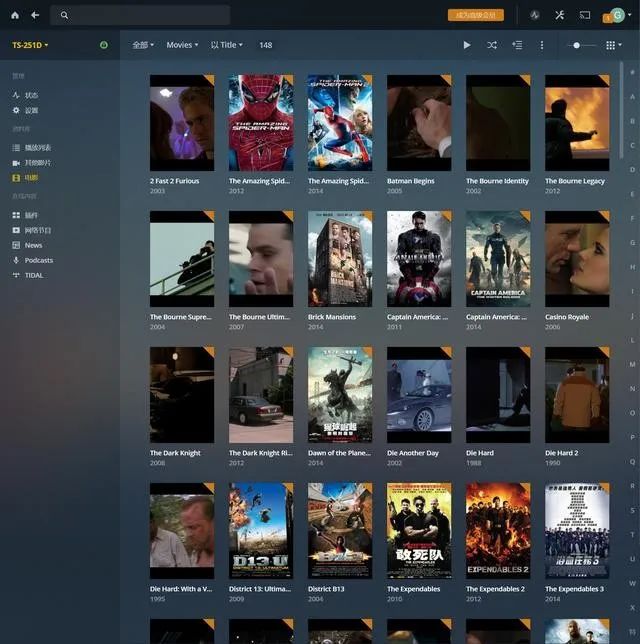The width and height of the screenshot is (640, 644).
Task: Click the add to playlist icon
Action: [x=517, y=45]
